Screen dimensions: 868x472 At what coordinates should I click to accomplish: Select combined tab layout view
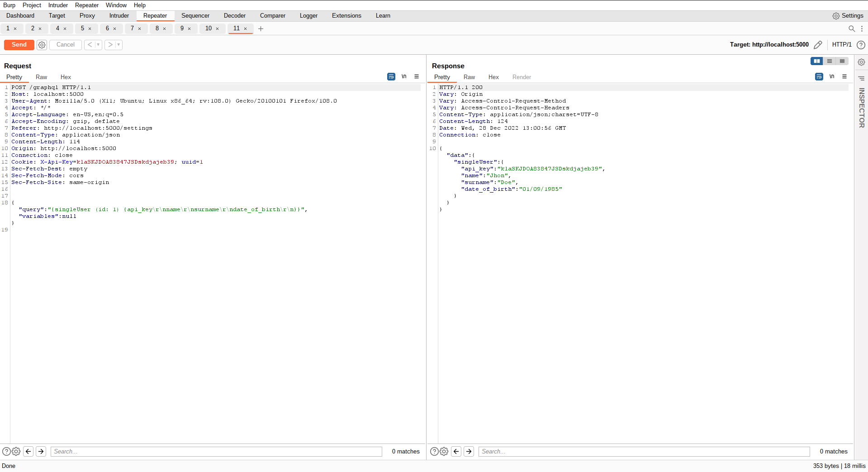[x=842, y=61]
